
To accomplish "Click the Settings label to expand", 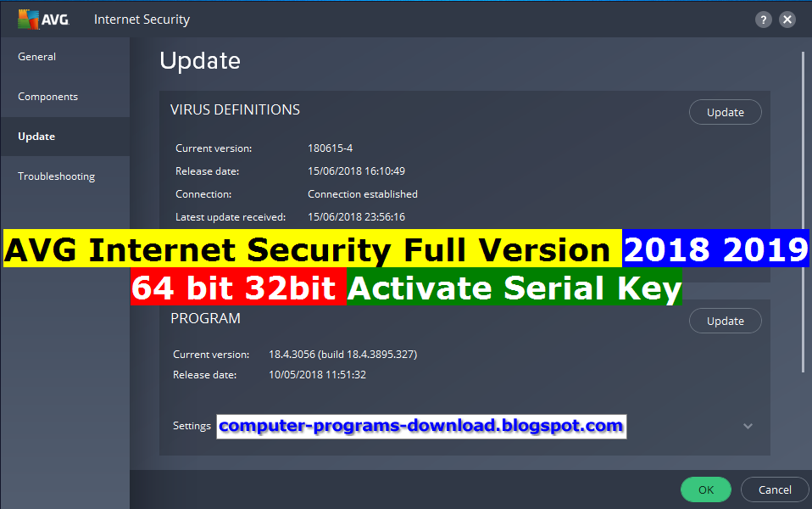I will click(192, 426).
